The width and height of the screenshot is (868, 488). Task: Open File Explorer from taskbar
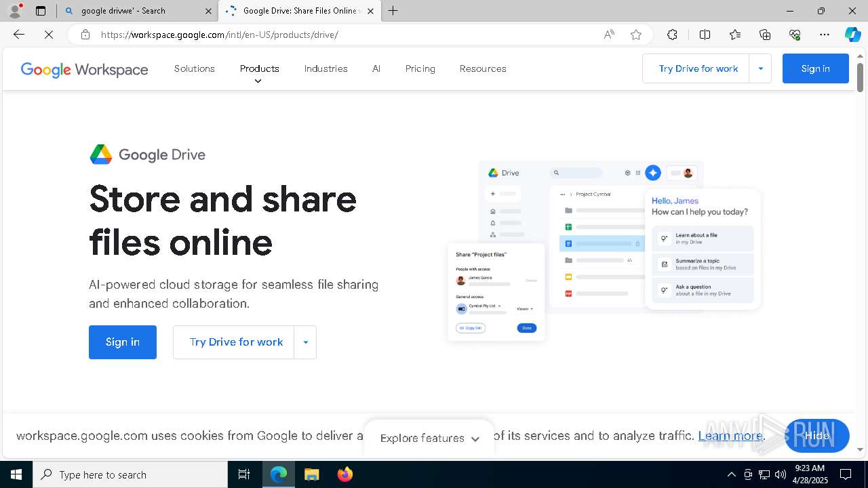[x=311, y=474]
